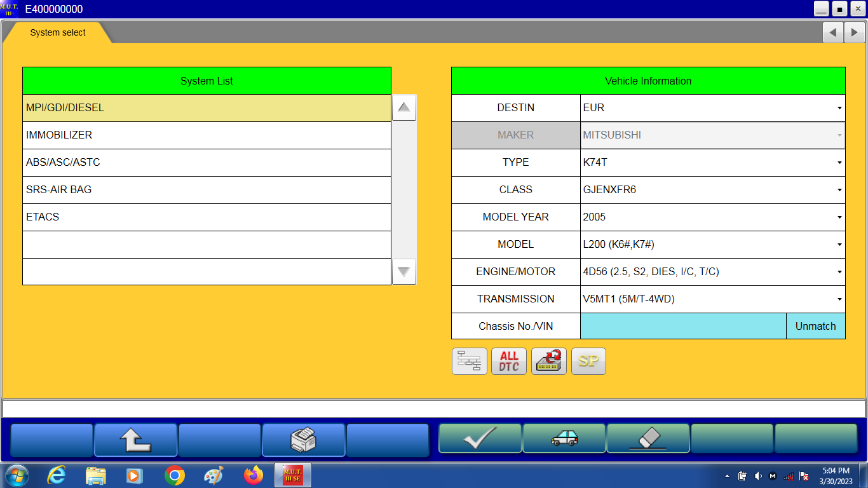This screenshot has width=868, height=488.
Task: Open the ENGINE/MOTOR dropdown showing 4D56
Action: tap(712, 272)
